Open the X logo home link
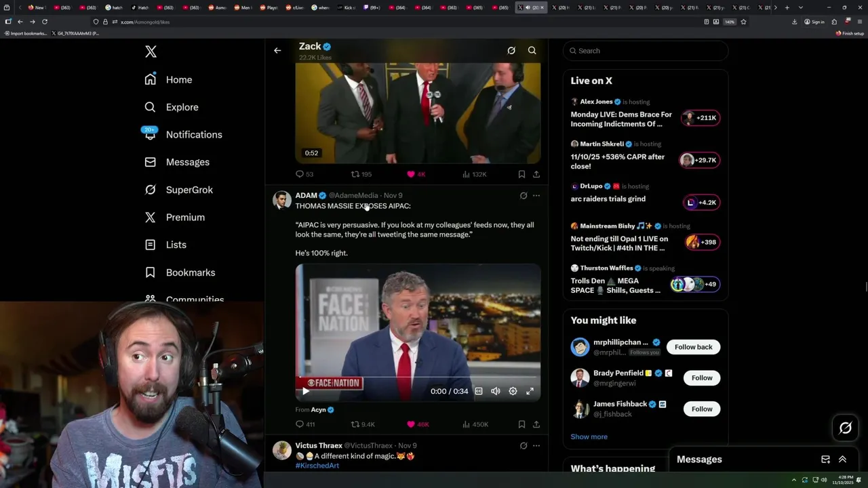The height and width of the screenshot is (488, 868). [x=151, y=52]
